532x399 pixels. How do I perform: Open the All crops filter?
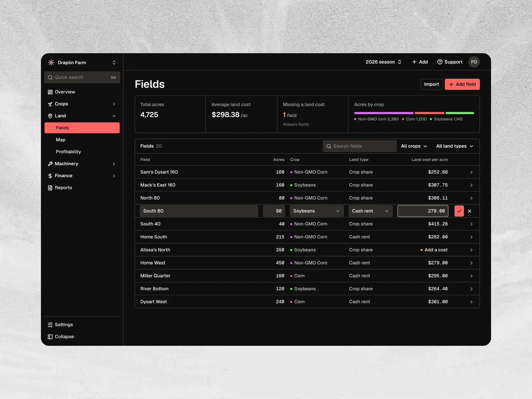[414, 146]
